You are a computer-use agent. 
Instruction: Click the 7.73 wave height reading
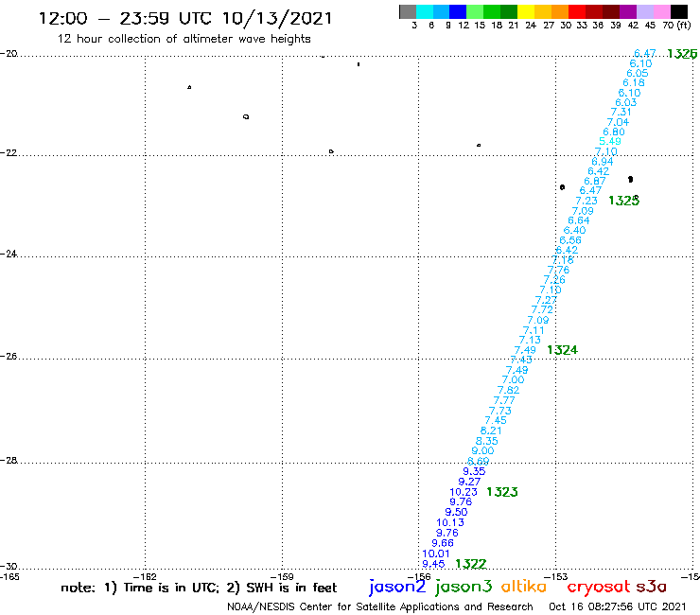click(x=500, y=411)
